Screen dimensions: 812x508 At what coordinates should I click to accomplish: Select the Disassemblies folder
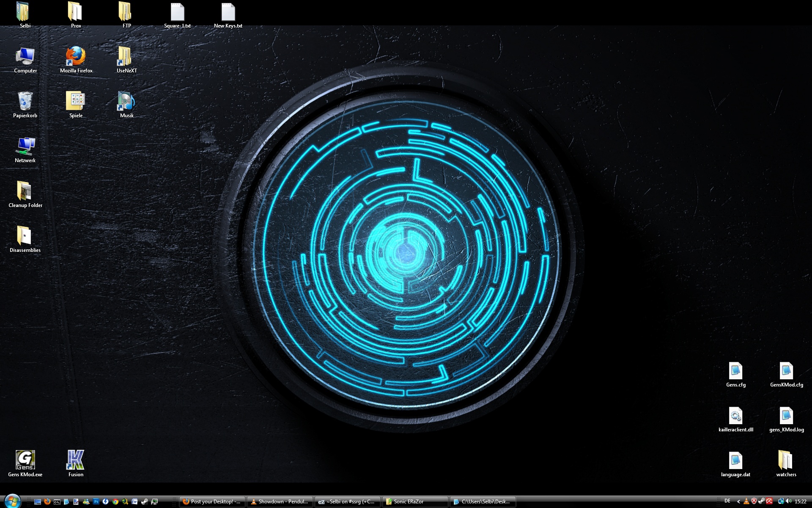[x=25, y=240]
